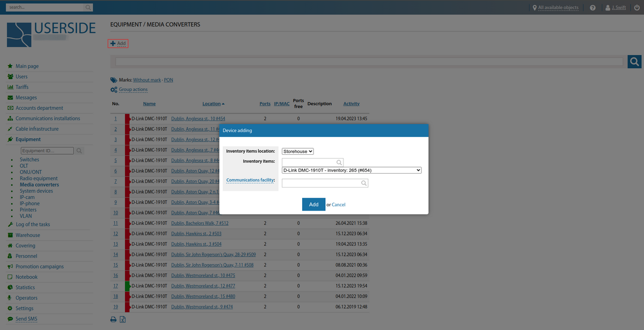Sort the table by the Name column
This screenshot has width=644, height=330.
pos(149,104)
